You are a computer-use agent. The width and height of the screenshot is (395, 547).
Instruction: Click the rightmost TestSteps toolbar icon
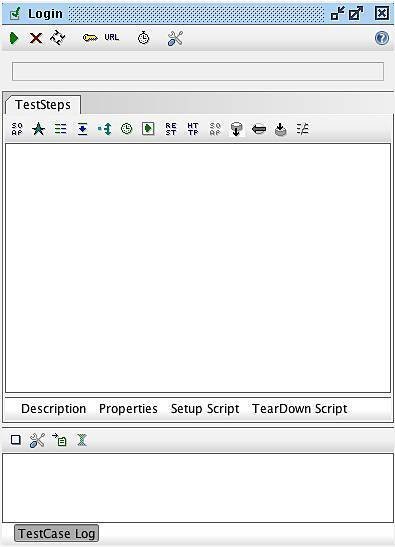pos(303,129)
